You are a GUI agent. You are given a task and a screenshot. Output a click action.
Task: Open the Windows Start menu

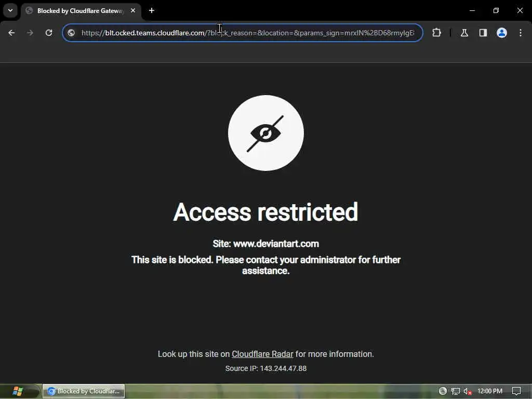click(18, 391)
